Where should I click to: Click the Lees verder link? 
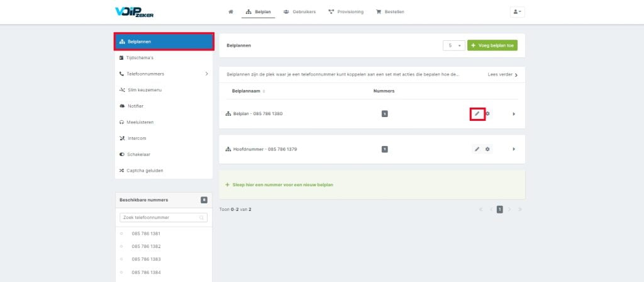click(502, 75)
